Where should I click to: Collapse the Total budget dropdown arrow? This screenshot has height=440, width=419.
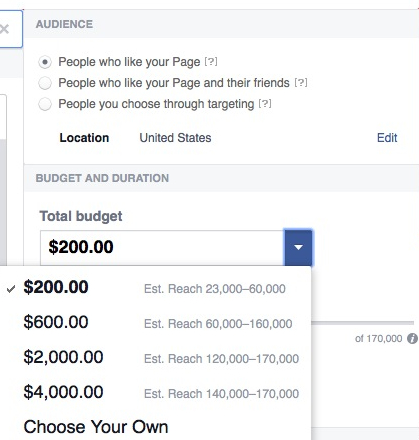pos(298,247)
